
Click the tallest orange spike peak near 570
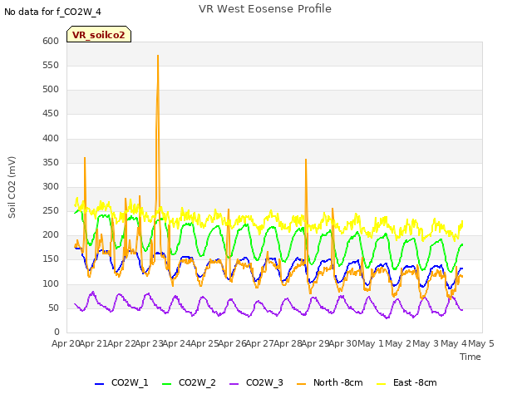click(158, 56)
